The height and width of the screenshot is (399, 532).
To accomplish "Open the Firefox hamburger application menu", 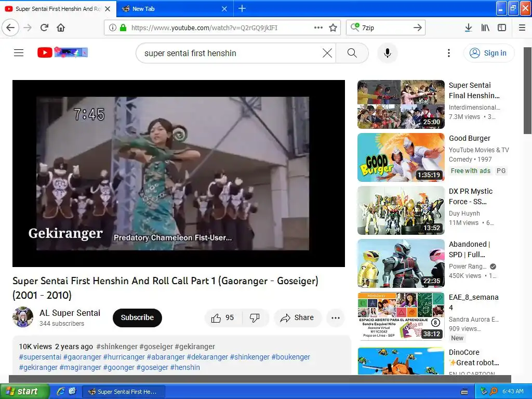I will [522, 28].
